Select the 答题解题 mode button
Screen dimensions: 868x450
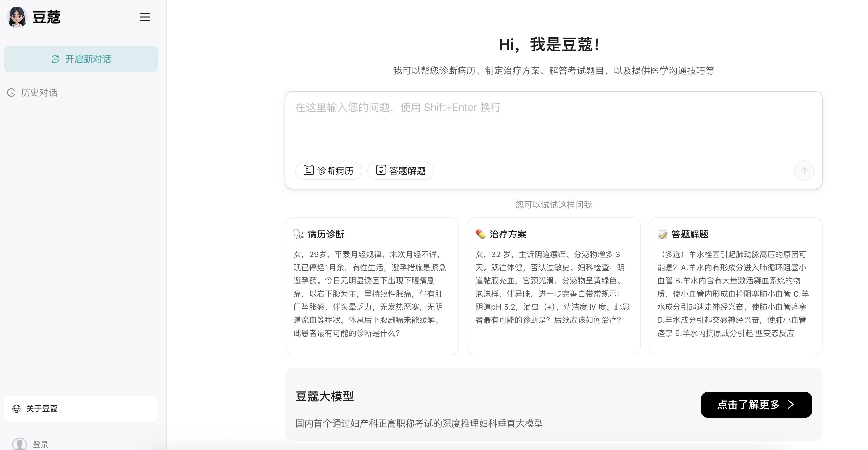401,171
